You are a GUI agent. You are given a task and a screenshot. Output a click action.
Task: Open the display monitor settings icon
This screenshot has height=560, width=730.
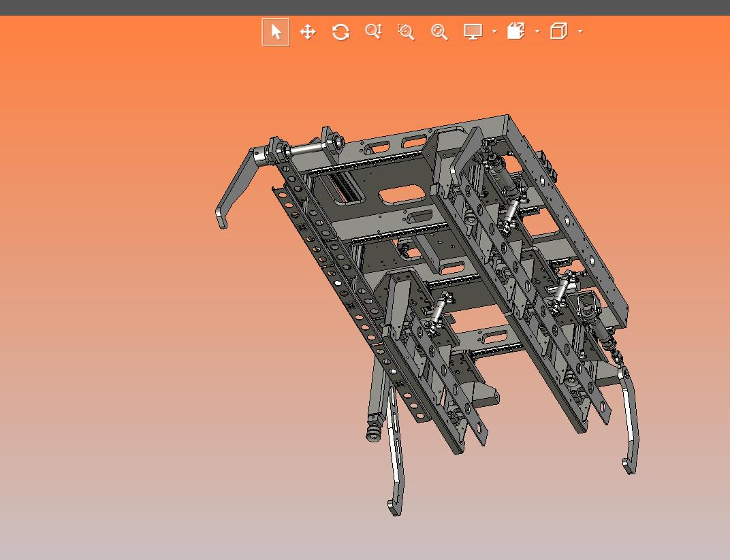coord(473,31)
